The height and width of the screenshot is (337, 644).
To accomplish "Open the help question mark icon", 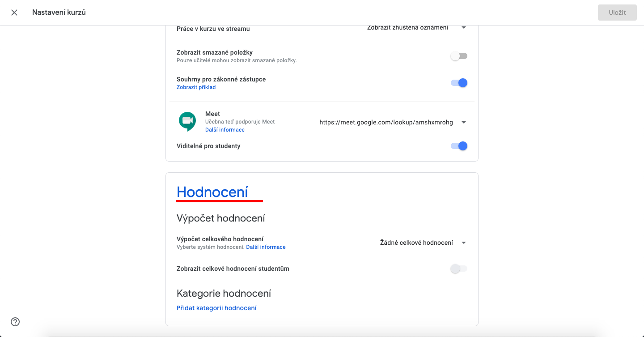I will click(15, 321).
